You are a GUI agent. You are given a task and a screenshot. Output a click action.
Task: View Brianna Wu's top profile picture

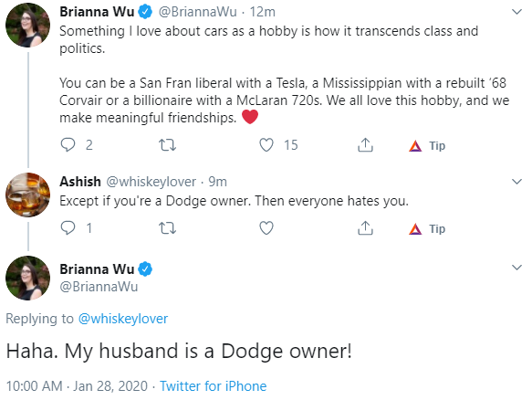click(27, 25)
